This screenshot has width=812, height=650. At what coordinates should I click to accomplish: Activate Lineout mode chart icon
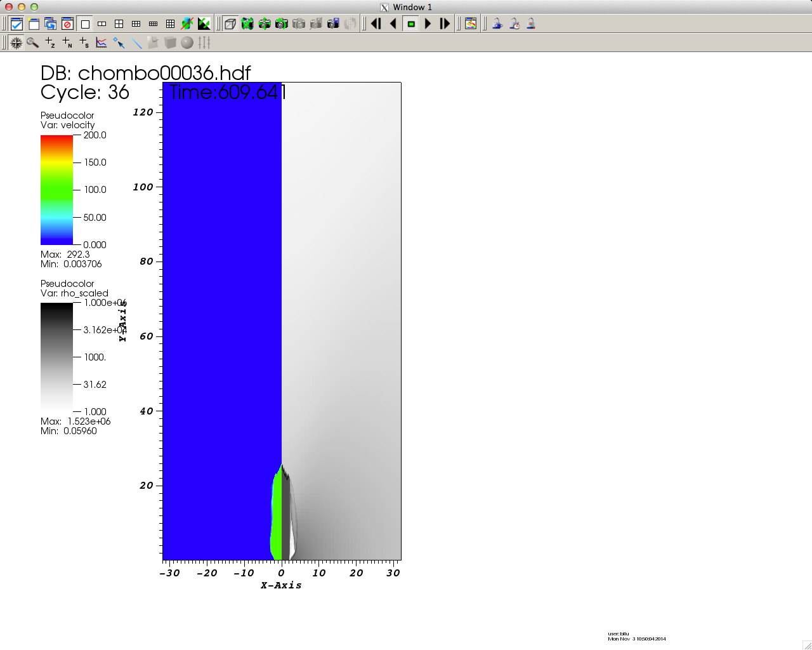[101, 43]
